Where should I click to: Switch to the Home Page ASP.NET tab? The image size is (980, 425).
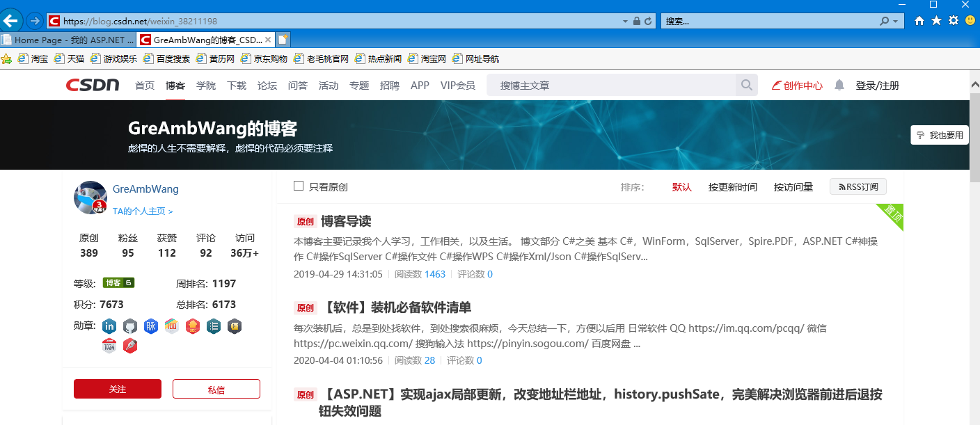click(x=68, y=40)
